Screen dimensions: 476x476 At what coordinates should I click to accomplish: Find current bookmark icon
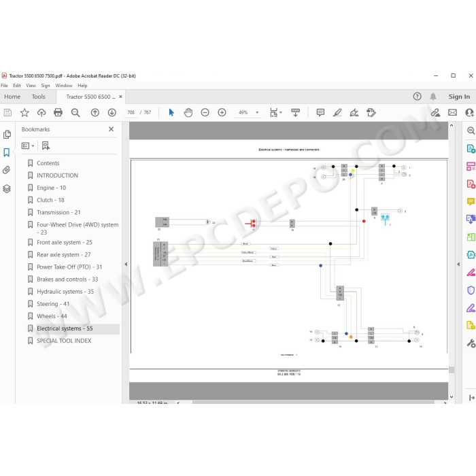click(x=46, y=146)
